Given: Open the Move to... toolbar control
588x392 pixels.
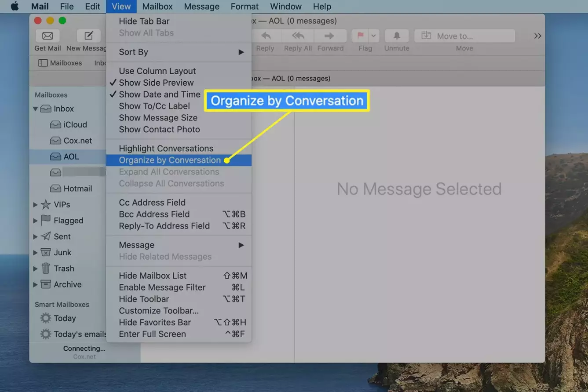Looking at the screenshot, I should (464, 36).
